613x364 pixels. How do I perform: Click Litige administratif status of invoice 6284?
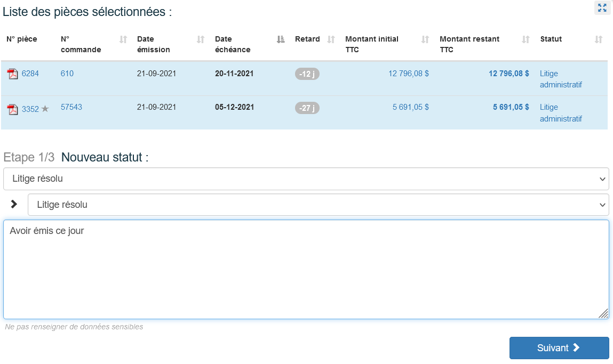pyautogui.click(x=561, y=79)
